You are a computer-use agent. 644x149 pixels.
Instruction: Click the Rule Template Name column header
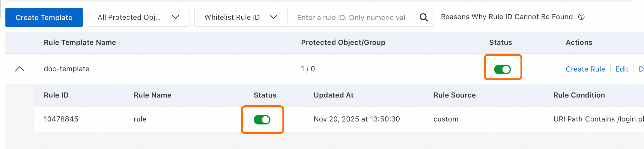click(x=80, y=42)
